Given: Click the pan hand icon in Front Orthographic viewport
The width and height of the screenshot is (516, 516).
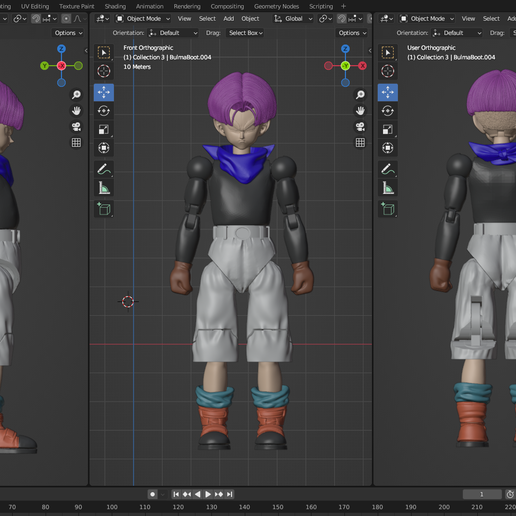Looking at the screenshot, I should click(360, 111).
